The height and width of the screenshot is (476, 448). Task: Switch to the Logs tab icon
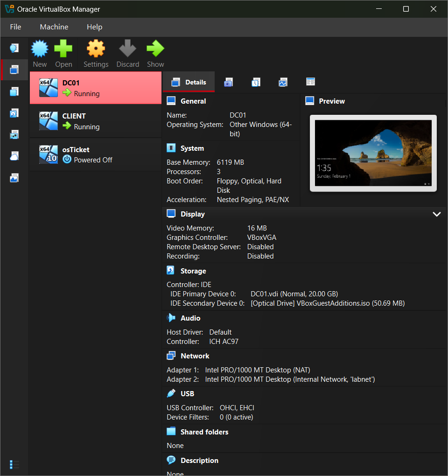coord(256,82)
